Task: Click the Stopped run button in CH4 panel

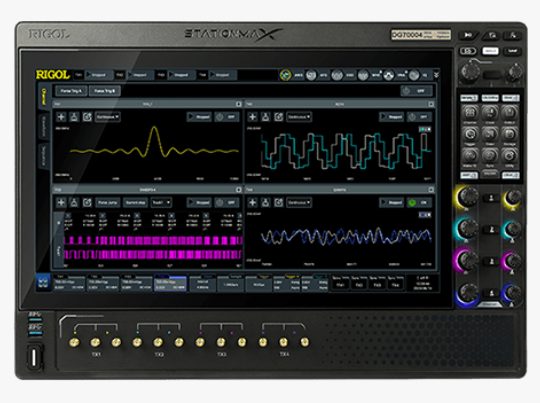Action: point(391,203)
